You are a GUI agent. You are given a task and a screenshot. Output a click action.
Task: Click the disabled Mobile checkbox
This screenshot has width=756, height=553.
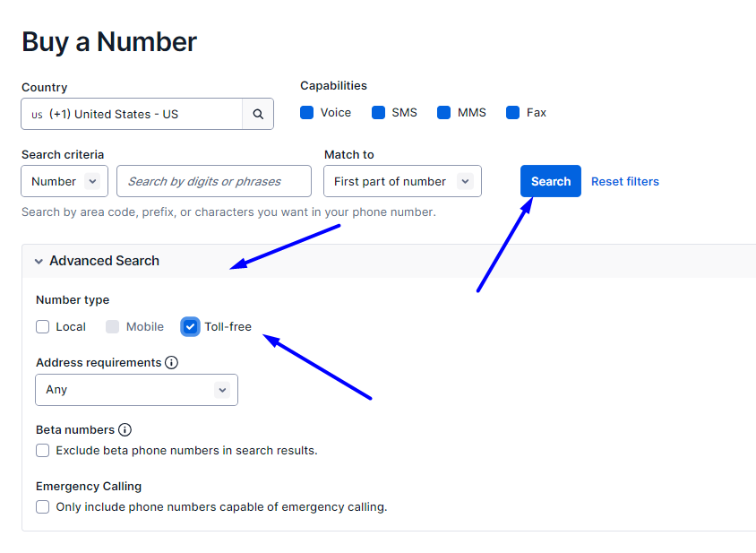click(113, 327)
